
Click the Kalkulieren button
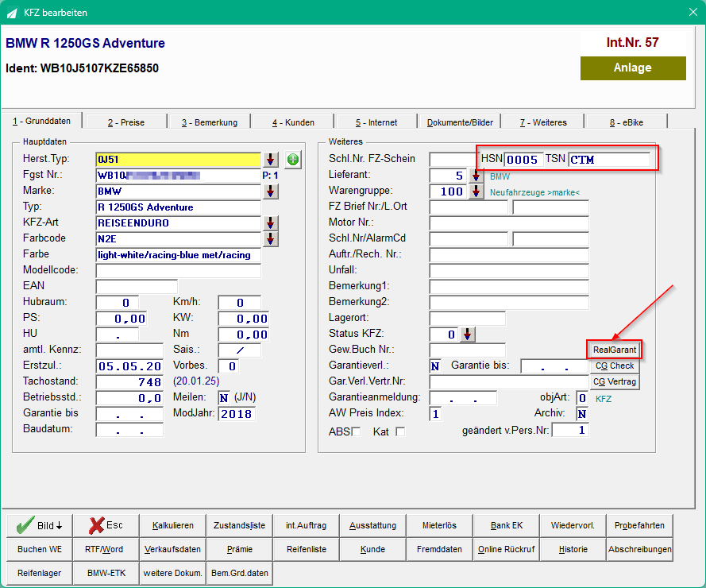tap(173, 525)
